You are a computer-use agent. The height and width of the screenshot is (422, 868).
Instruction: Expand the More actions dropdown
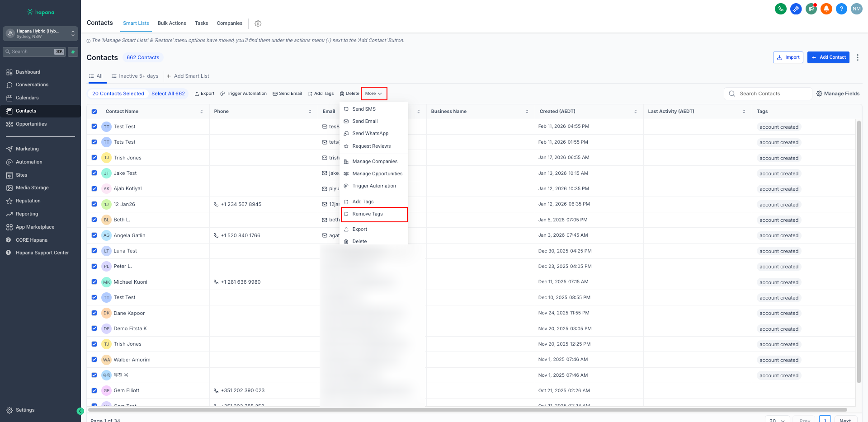click(373, 94)
